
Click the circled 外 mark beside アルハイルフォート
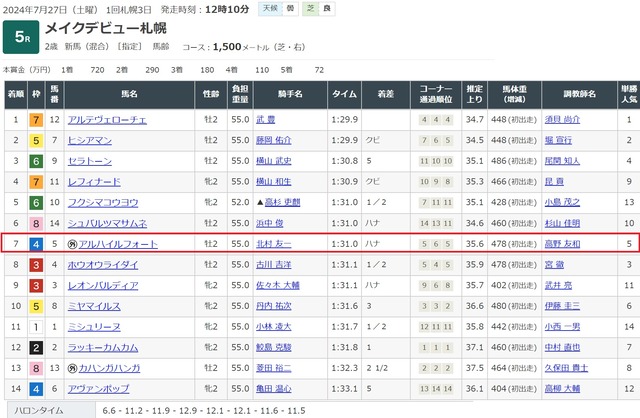[72, 244]
